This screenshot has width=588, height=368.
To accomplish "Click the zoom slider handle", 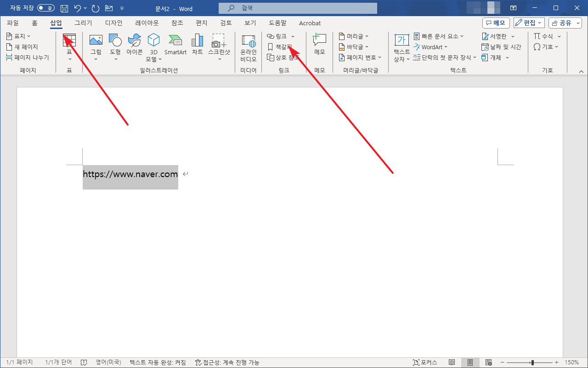I will pos(532,362).
